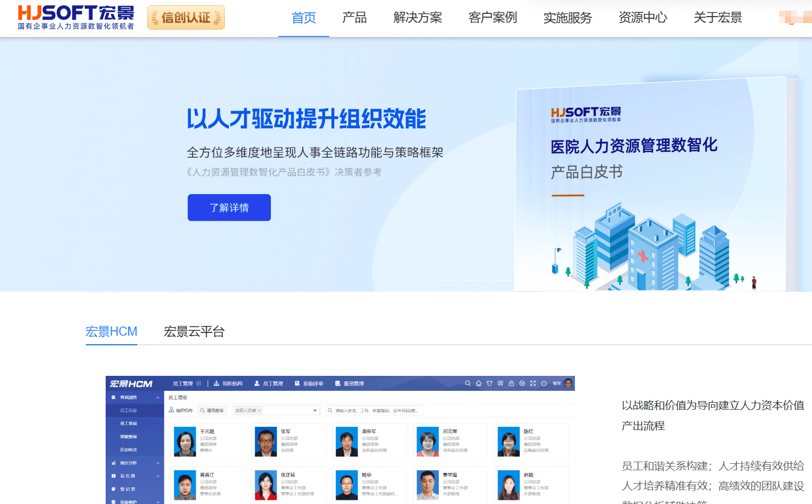Click the 组织机构 tree icon in filter row
This screenshot has width=812, height=504.
click(x=171, y=410)
